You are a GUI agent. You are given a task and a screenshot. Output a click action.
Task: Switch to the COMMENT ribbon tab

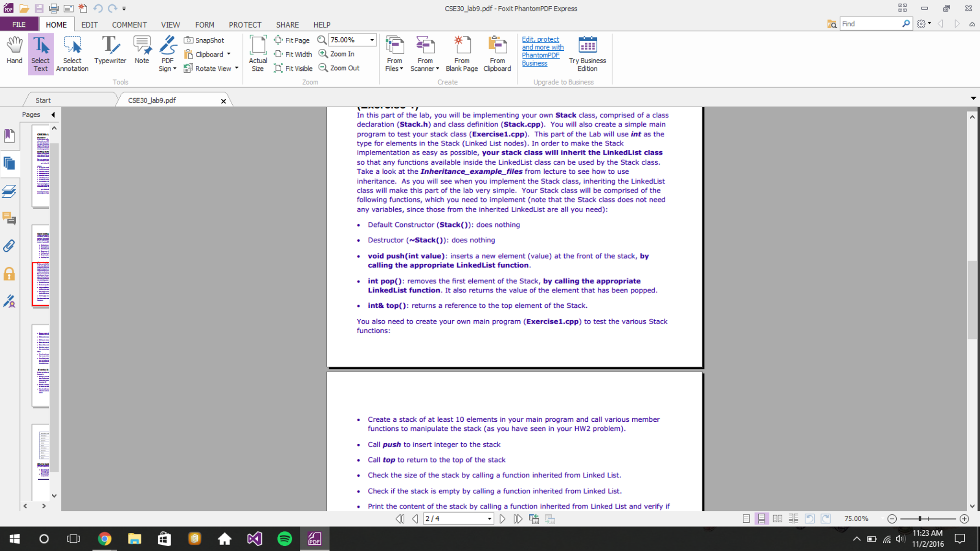click(x=129, y=25)
